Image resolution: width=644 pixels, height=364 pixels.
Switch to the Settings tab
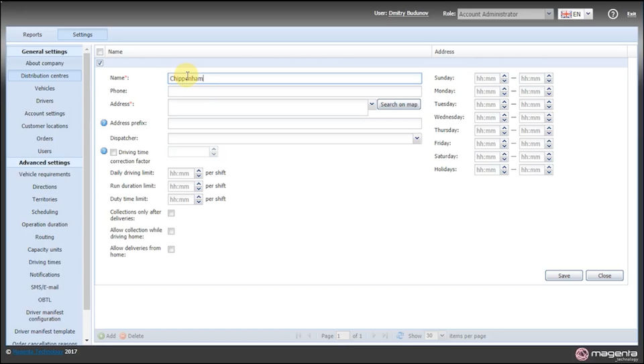point(83,34)
